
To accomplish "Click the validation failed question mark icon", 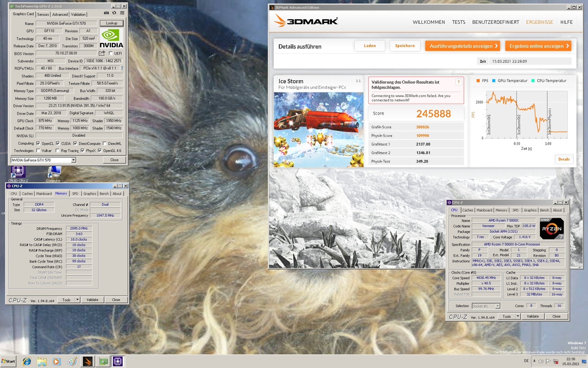I will tap(458, 82).
